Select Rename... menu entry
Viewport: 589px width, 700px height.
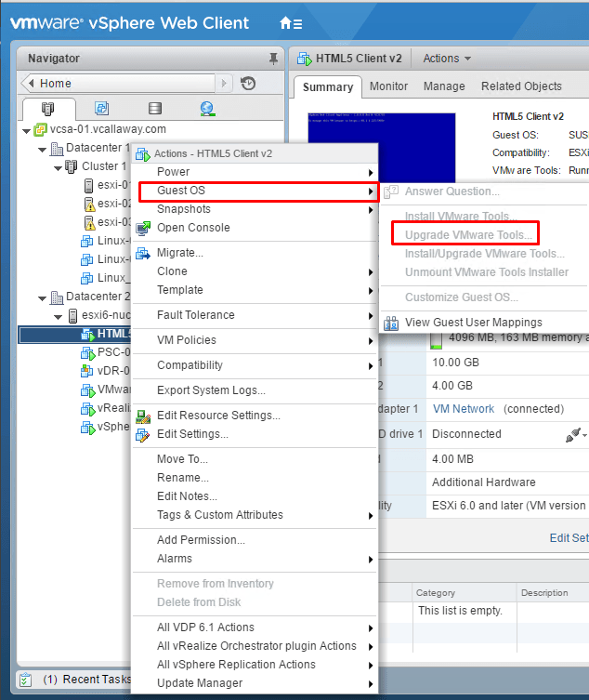(255, 478)
